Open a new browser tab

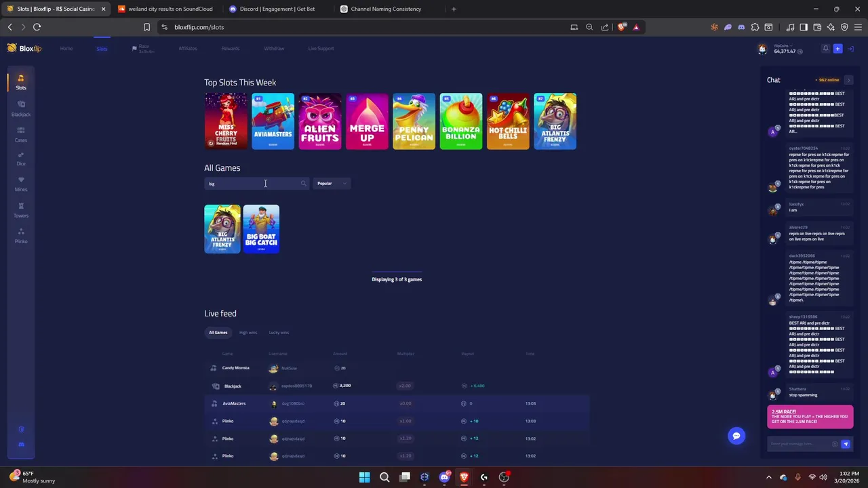pos(454,9)
